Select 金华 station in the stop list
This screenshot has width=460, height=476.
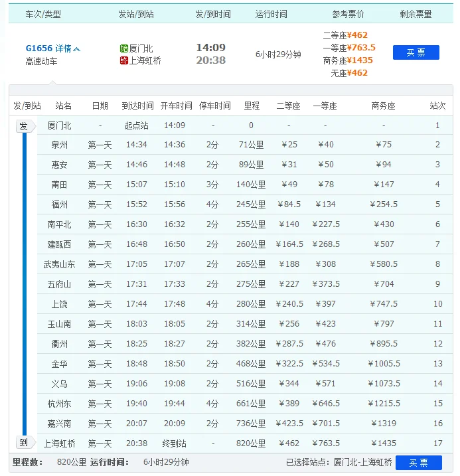coord(60,364)
